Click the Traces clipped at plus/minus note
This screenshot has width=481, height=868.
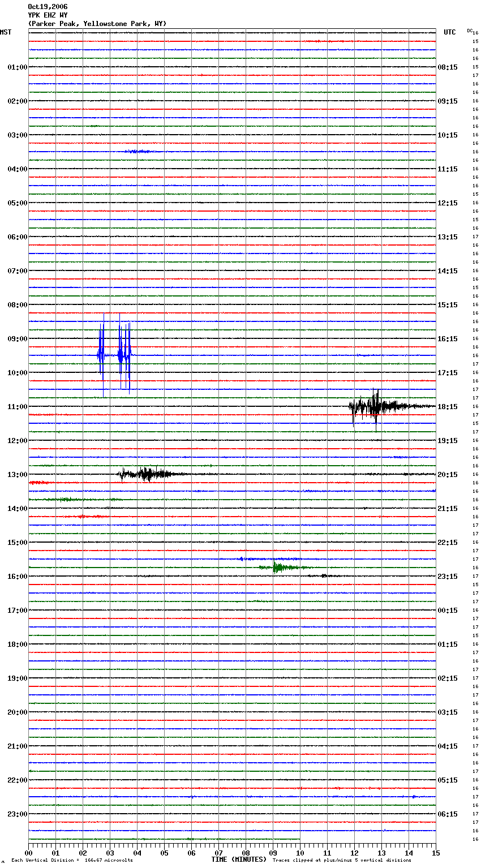[x=342, y=861]
